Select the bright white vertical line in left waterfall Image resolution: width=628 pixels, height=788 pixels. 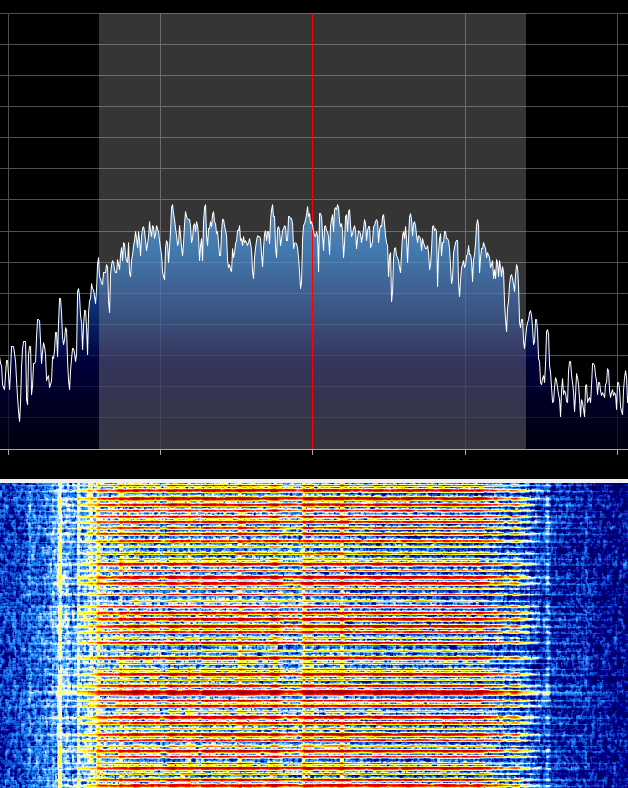(x=59, y=640)
